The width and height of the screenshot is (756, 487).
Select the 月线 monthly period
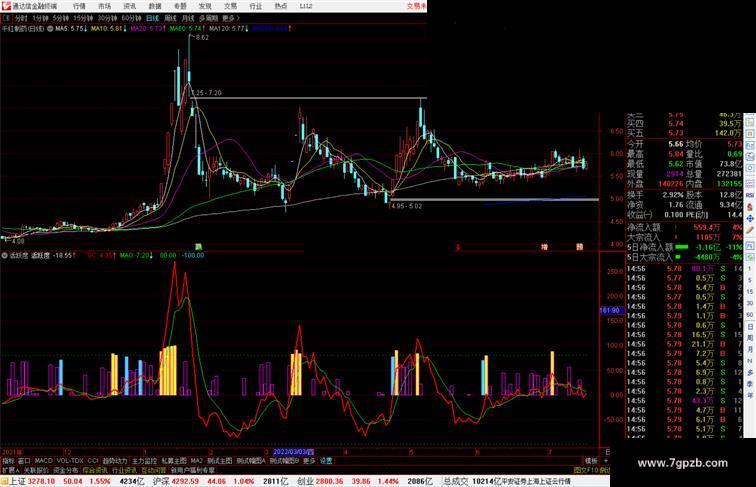pyautogui.click(x=188, y=18)
